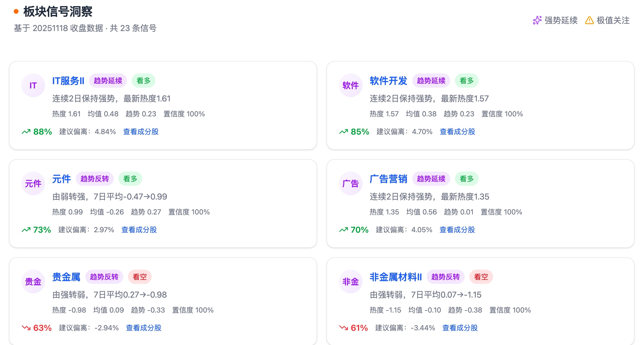
Task: View 查看成分股 for 广告营销 sector
Action: coord(457,230)
